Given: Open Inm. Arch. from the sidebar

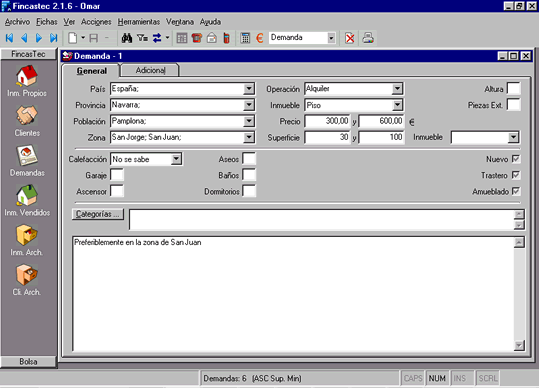Looking at the screenshot, I should [x=27, y=241].
